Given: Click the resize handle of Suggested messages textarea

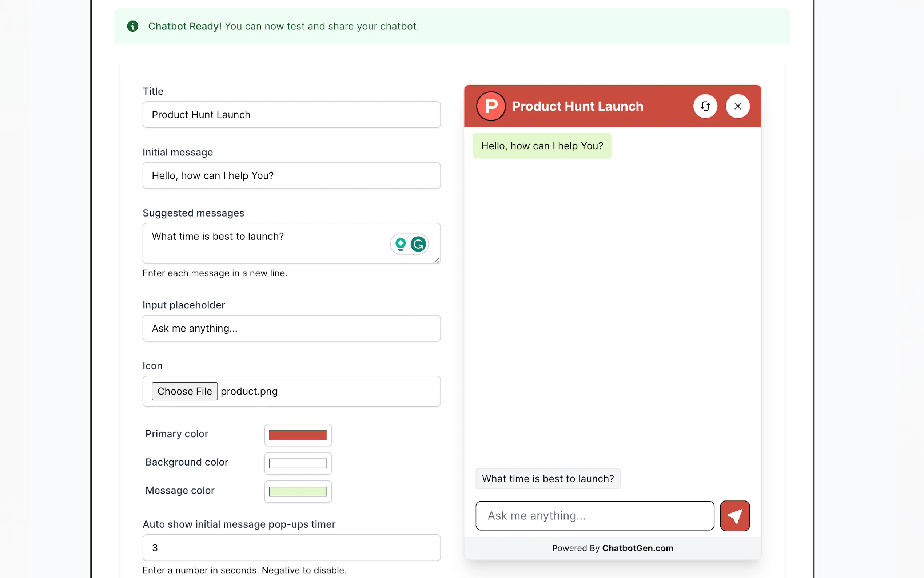Looking at the screenshot, I should tap(437, 260).
